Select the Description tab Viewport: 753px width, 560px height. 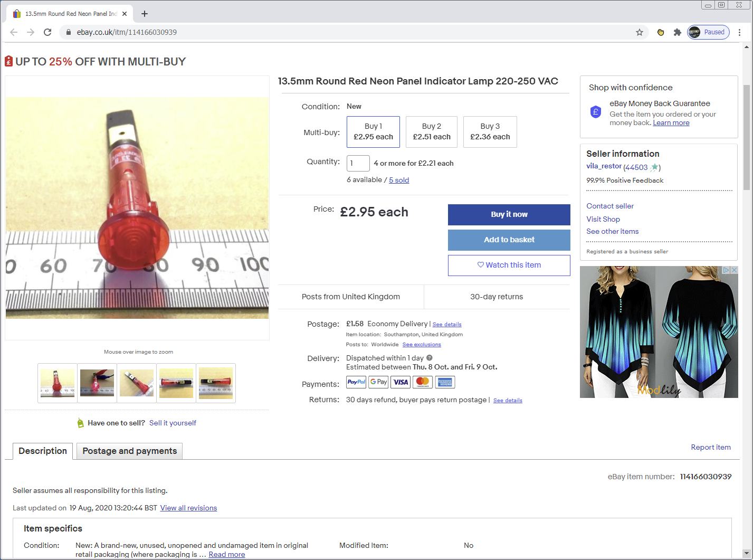pyautogui.click(x=42, y=451)
